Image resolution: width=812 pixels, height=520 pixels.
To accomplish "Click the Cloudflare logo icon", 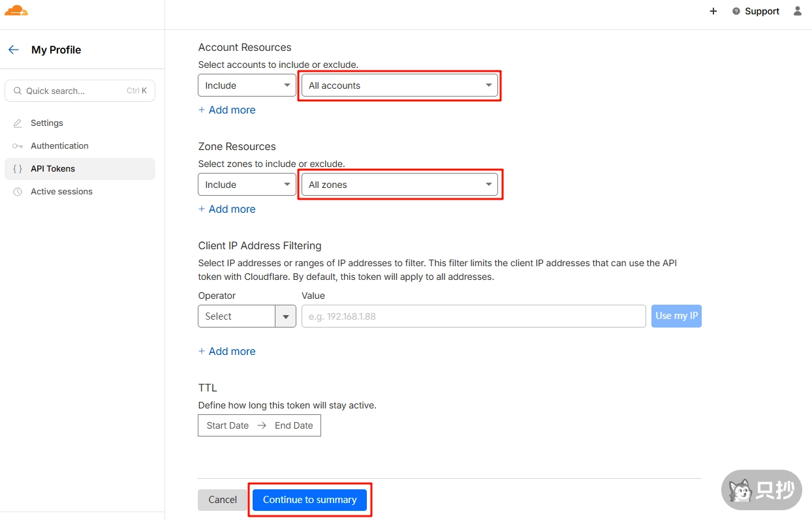I will pyautogui.click(x=16, y=10).
